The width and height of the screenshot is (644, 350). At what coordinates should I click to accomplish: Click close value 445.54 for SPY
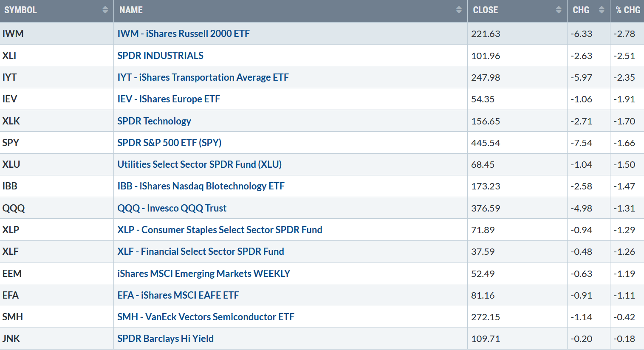click(x=486, y=143)
